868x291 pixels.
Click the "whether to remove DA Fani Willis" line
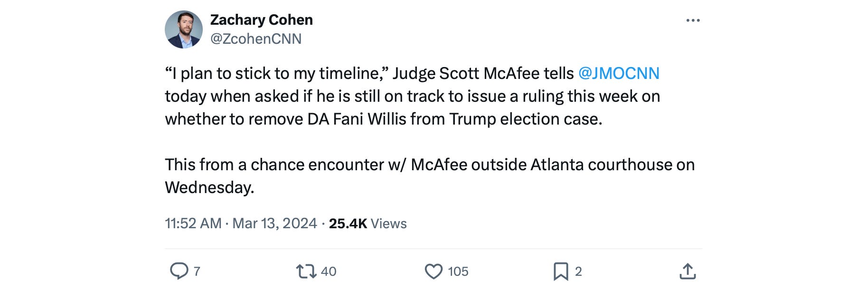coord(383,119)
